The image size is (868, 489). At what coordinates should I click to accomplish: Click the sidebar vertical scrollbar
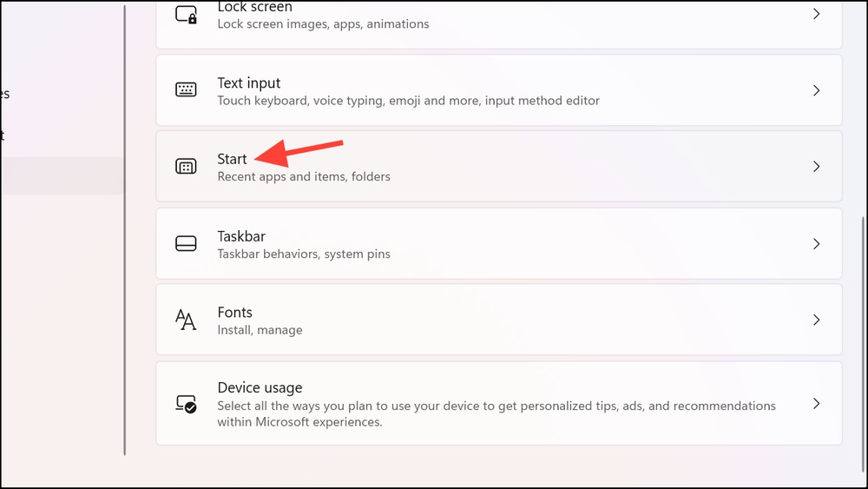124,230
